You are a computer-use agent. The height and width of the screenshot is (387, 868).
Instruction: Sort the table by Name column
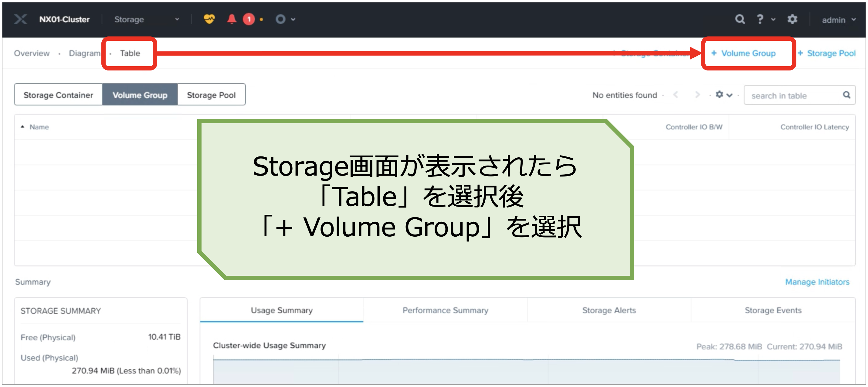pos(39,127)
